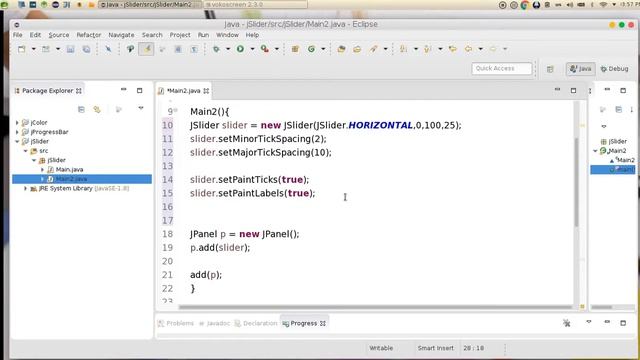Click the New file toolbar icon
640x360 pixels.
[22, 49]
